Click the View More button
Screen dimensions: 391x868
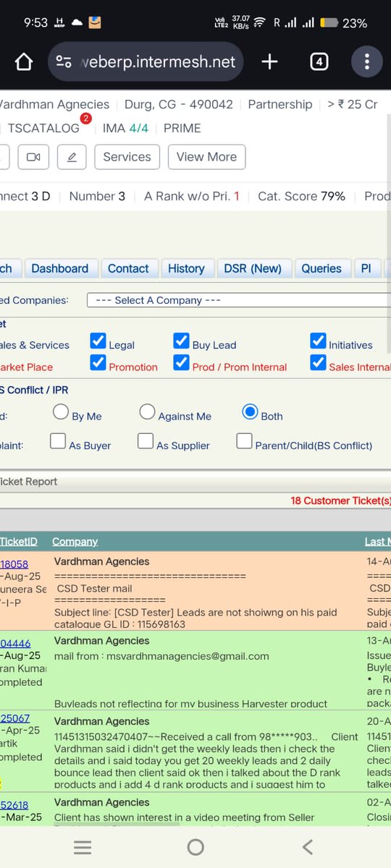[x=206, y=157]
